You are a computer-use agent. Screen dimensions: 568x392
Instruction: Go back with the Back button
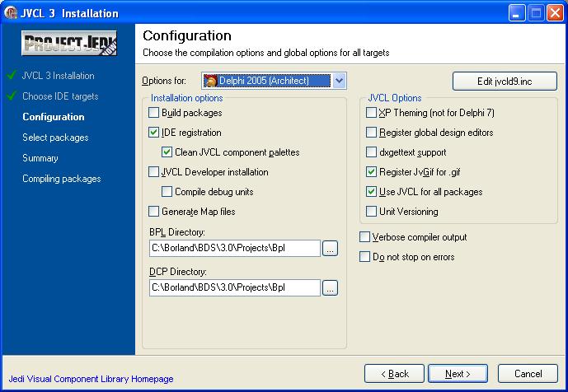(x=394, y=374)
